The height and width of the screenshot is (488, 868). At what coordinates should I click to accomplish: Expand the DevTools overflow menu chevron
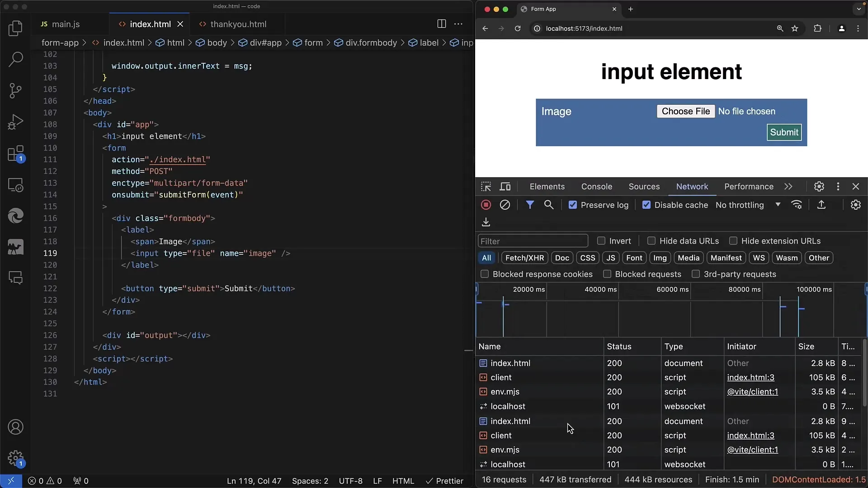pos(788,187)
